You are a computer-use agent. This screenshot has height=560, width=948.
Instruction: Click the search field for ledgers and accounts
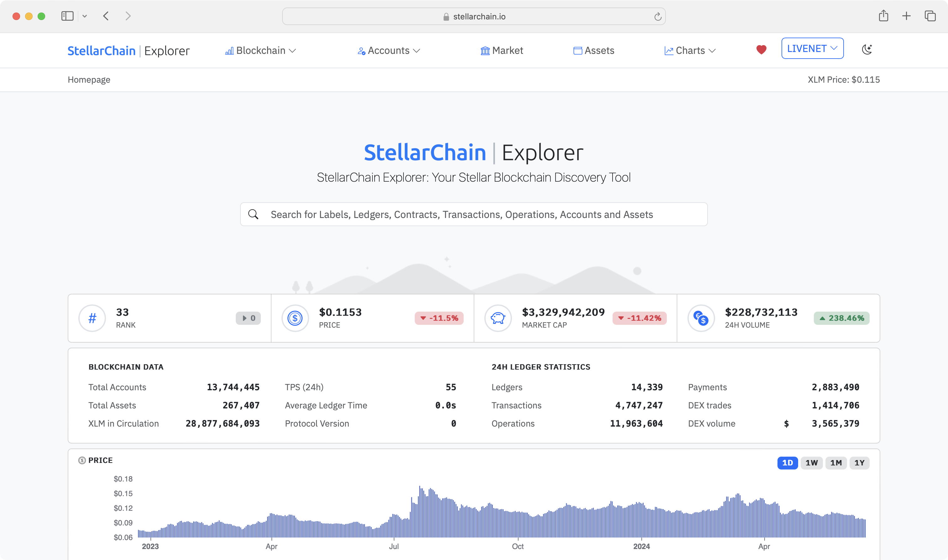[x=474, y=214]
